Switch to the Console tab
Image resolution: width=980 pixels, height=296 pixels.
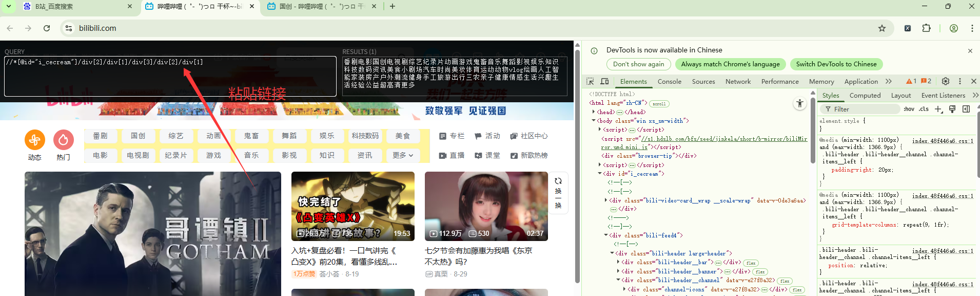tap(670, 81)
